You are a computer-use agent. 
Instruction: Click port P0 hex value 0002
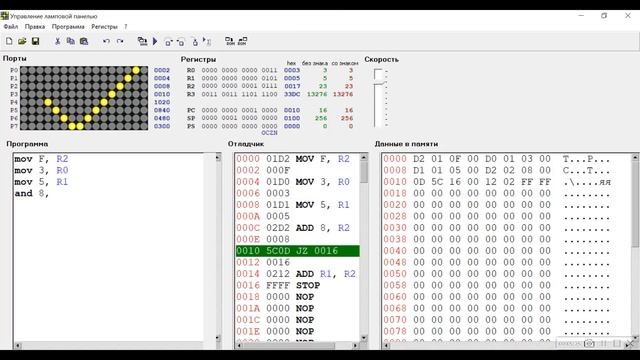tap(162, 70)
